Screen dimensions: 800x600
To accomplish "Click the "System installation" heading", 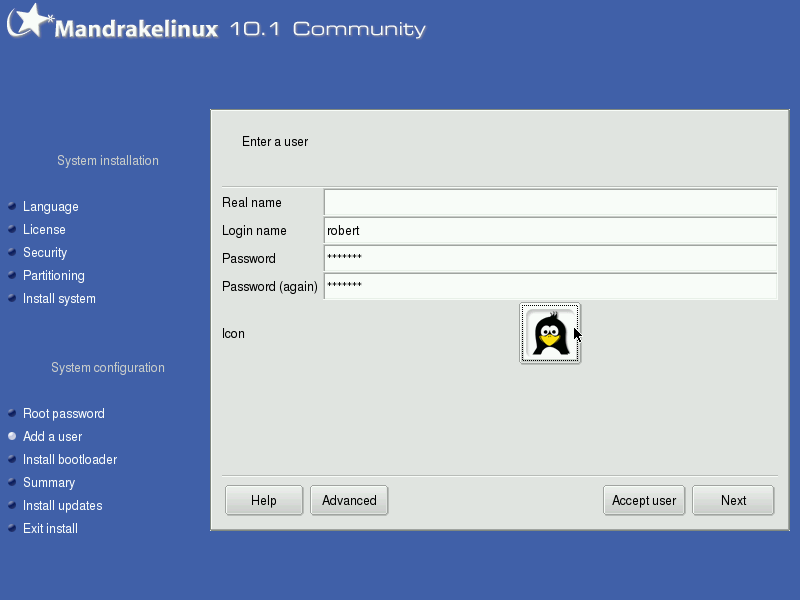I will pyautogui.click(x=108, y=160).
